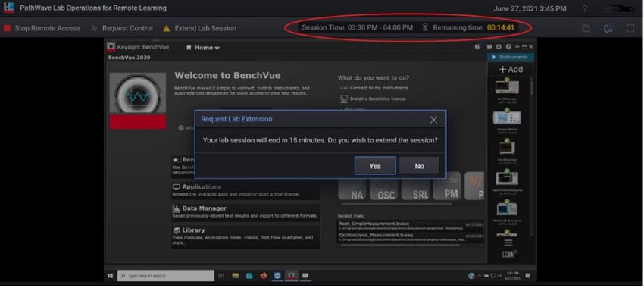Open Oscilloscopes_Measurement.bvseq recent file

coord(410,237)
